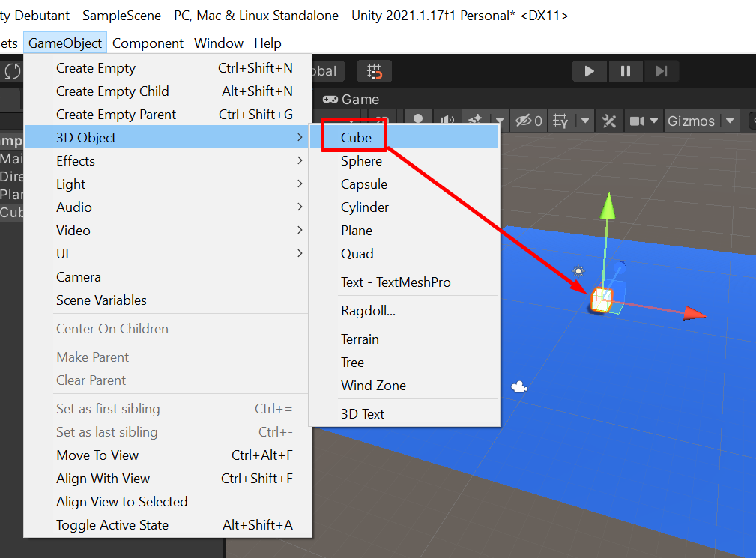Create a Plane 3D object
Image resolution: width=756 pixels, height=558 pixels.
coord(404,230)
